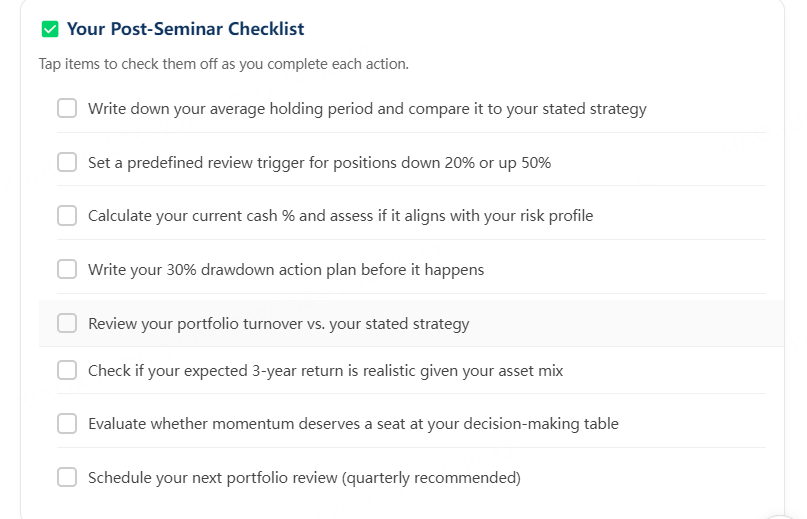Check off the portfolio turnover review box

coord(67,323)
